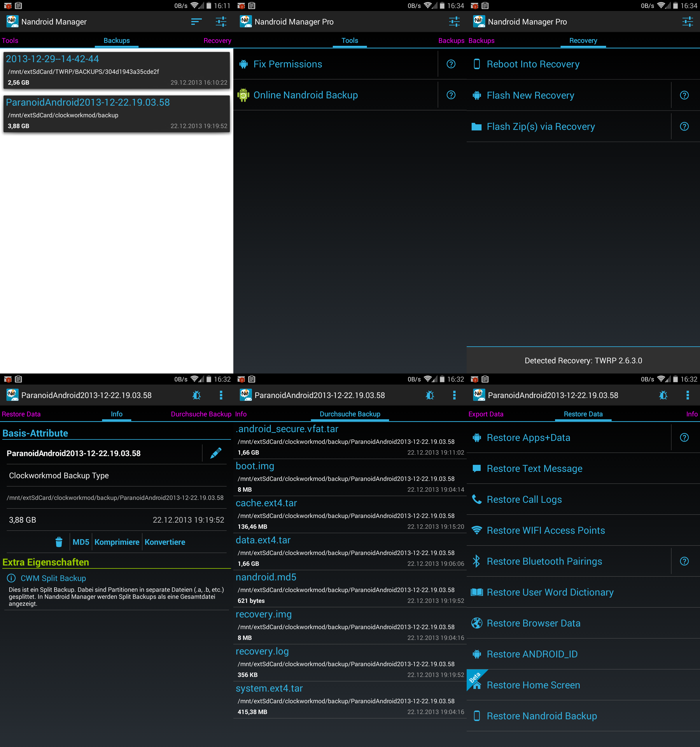Tap the chat icon of Restore Text Message
Viewport: 700px width, 747px height.
477,469
